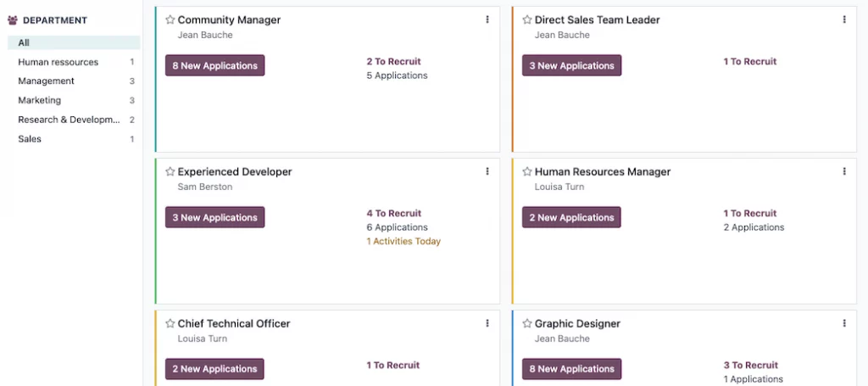Viewport: 868px width, 386px height.
Task: Expand Experienced Developer three-dot menu
Action: 487,171
